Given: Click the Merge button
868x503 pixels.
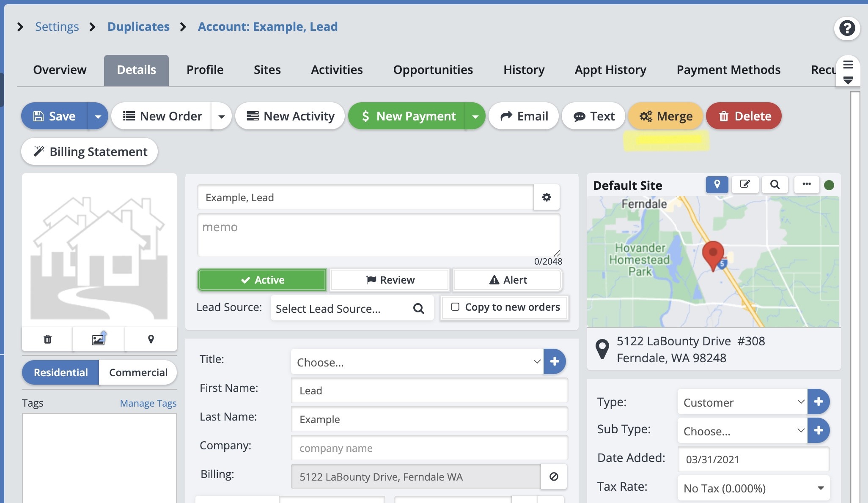Looking at the screenshot, I should (x=665, y=116).
